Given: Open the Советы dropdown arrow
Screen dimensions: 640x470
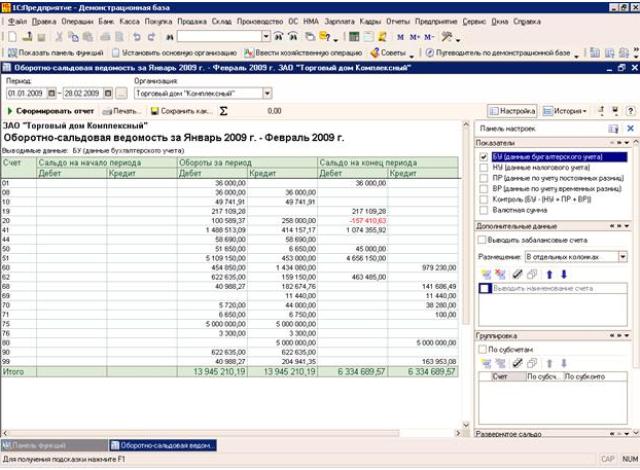Looking at the screenshot, I should click(x=411, y=55).
